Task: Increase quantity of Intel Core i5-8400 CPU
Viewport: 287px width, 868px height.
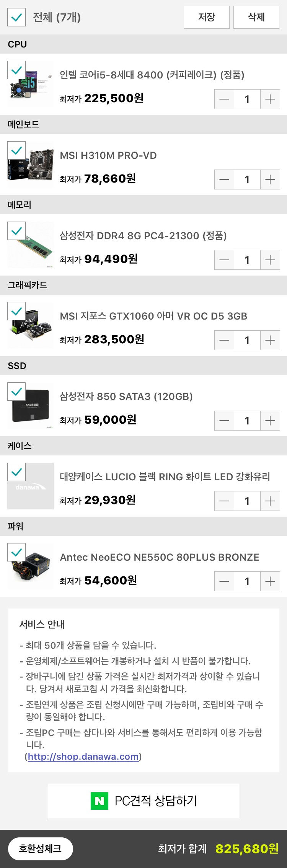Action: click(270, 99)
